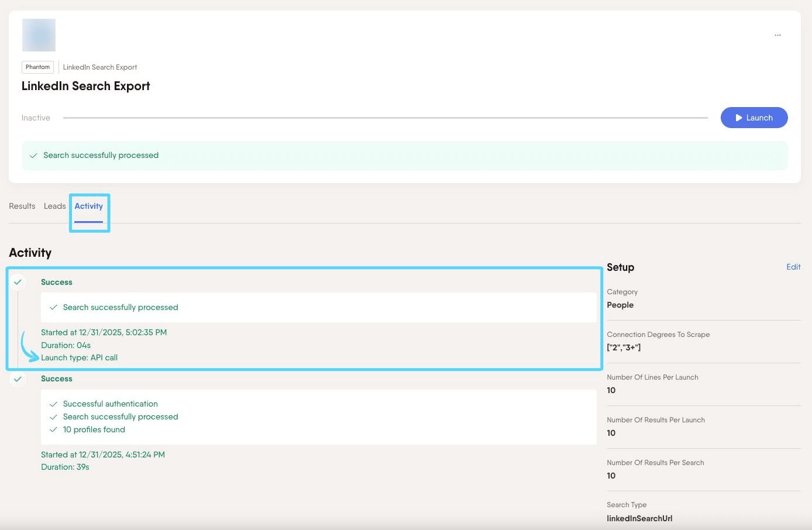The height and width of the screenshot is (530, 812).
Task: Click the Launch type: API call text
Action: [79, 357]
